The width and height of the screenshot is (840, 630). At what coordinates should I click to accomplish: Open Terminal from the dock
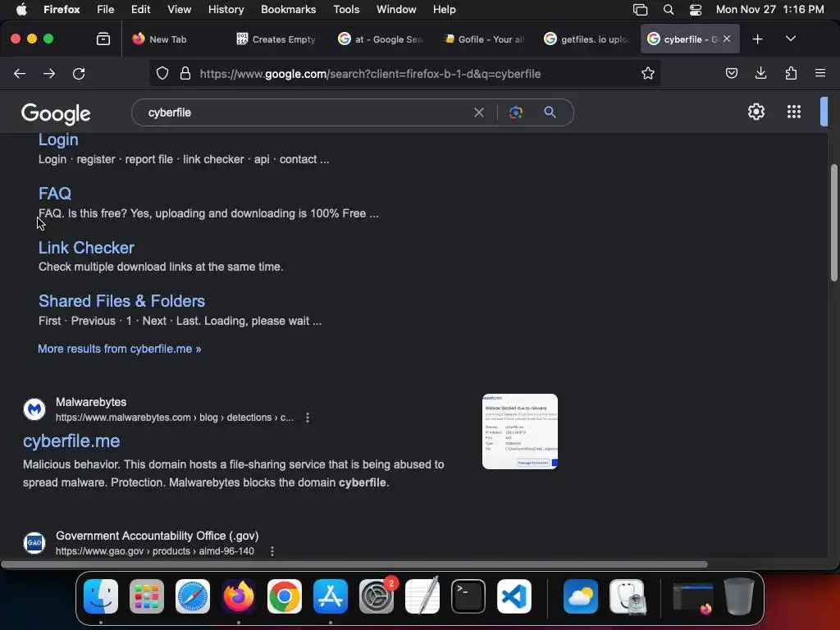tap(468, 596)
